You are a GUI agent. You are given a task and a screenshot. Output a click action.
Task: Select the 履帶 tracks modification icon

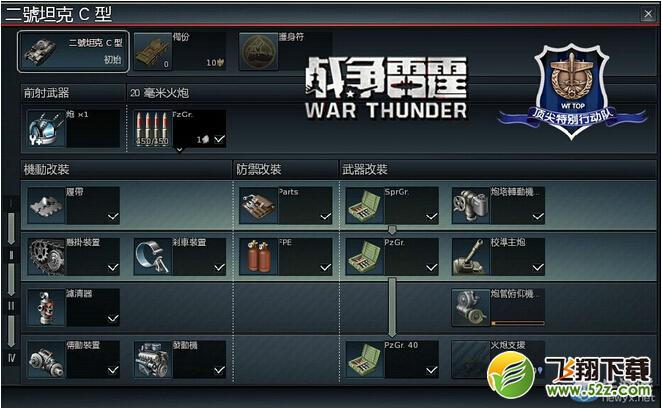pyautogui.click(x=46, y=206)
